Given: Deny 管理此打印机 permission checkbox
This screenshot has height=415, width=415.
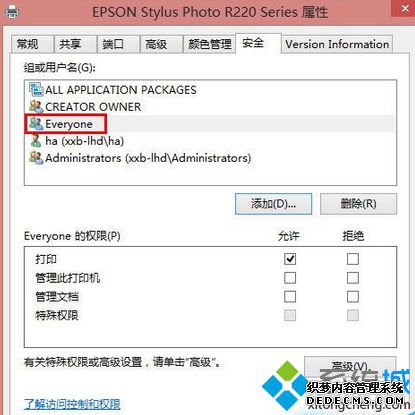Looking at the screenshot, I should 353,278.
